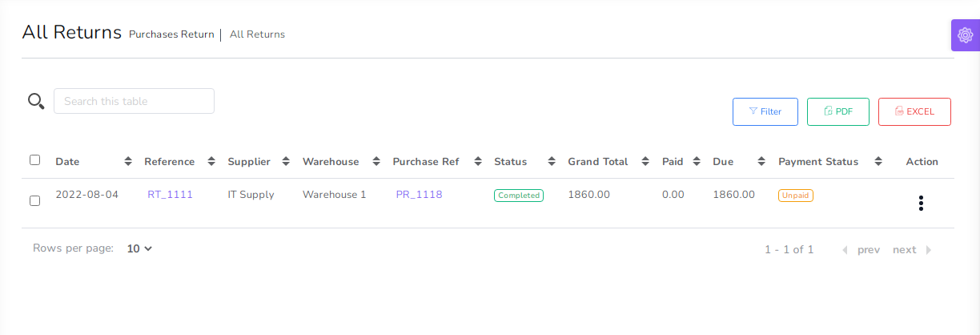Sort by Payment Status column arrows

click(878, 162)
